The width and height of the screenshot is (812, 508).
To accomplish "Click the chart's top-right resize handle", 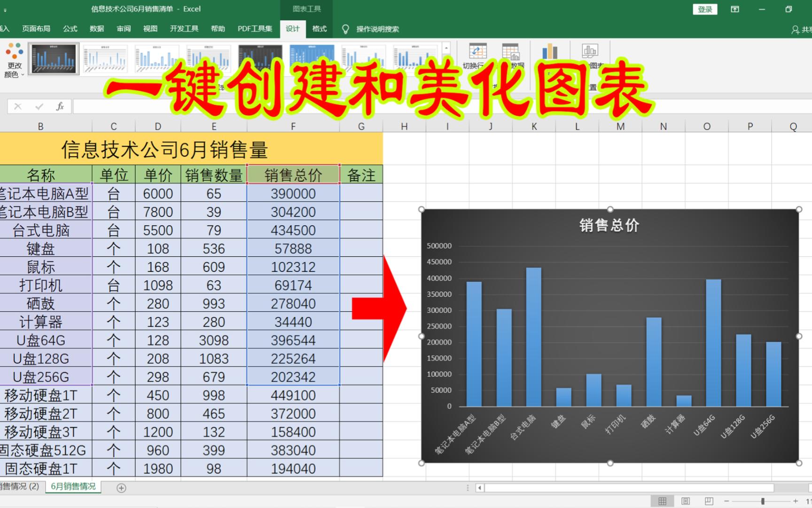I will [x=798, y=209].
